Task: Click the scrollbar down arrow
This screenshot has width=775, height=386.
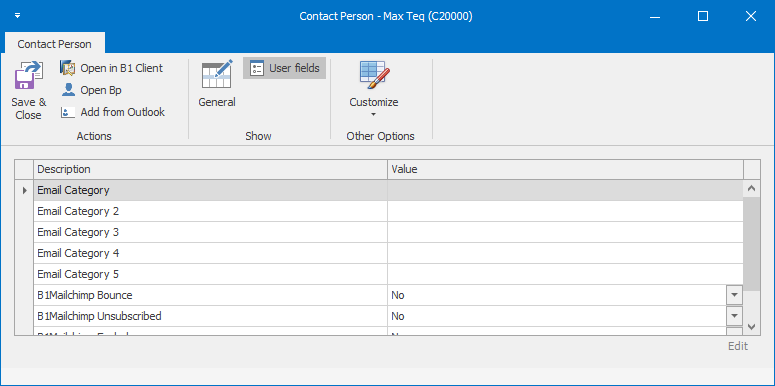Action: coord(752,327)
